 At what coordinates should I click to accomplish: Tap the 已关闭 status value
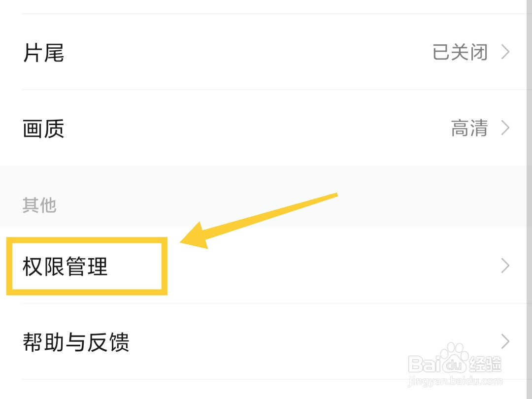pos(460,52)
